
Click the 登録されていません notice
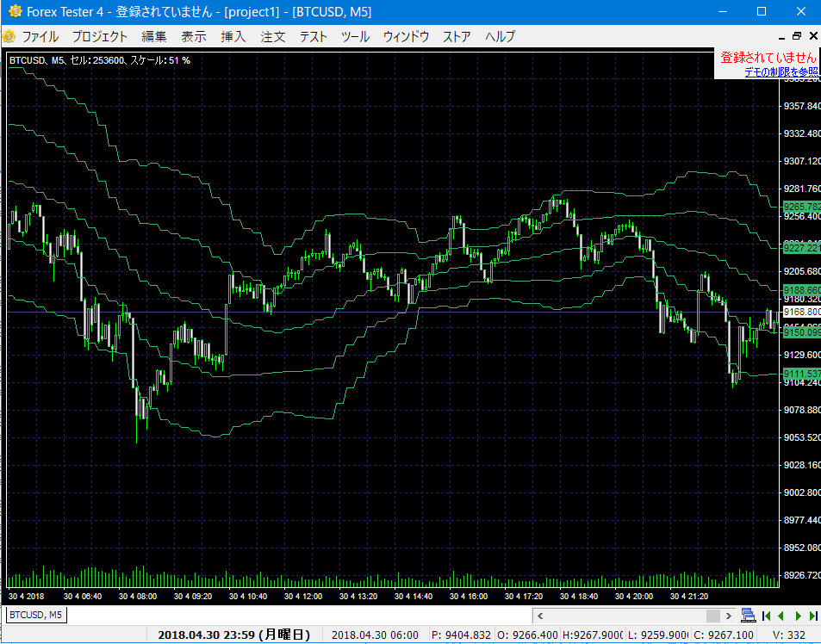pyautogui.click(x=768, y=58)
